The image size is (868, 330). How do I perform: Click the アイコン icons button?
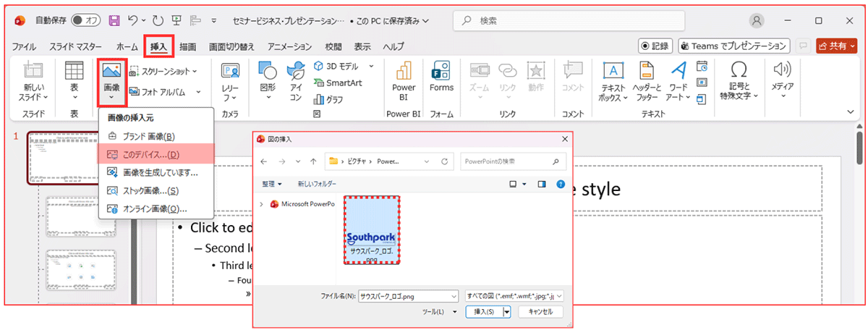[x=296, y=82]
